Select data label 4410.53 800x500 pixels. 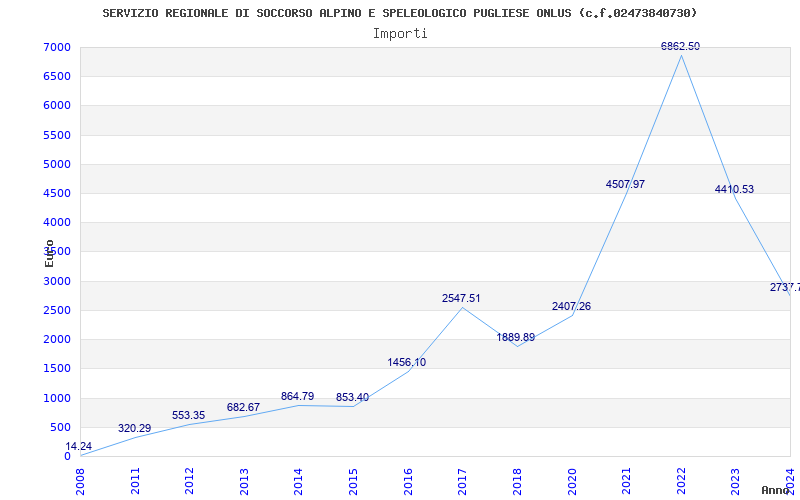[x=734, y=189]
